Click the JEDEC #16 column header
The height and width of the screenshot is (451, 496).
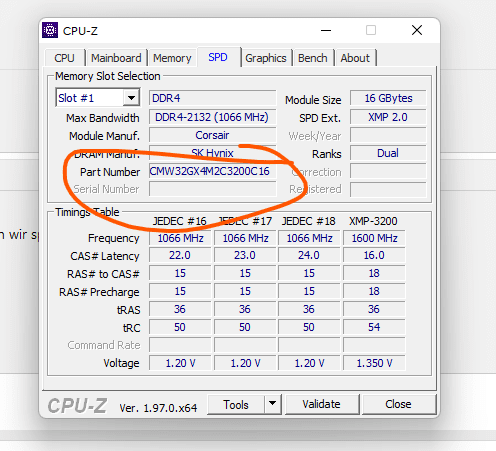tap(180, 221)
